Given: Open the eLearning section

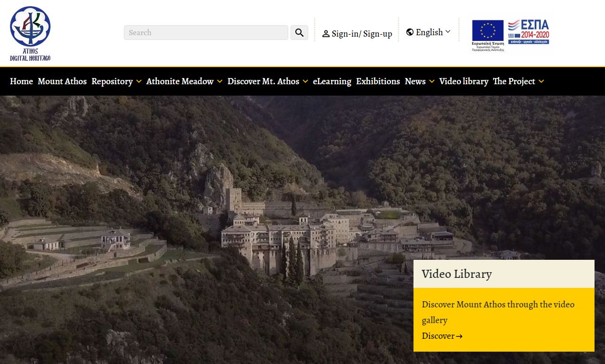Looking at the screenshot, I should (x=332, y=81).
